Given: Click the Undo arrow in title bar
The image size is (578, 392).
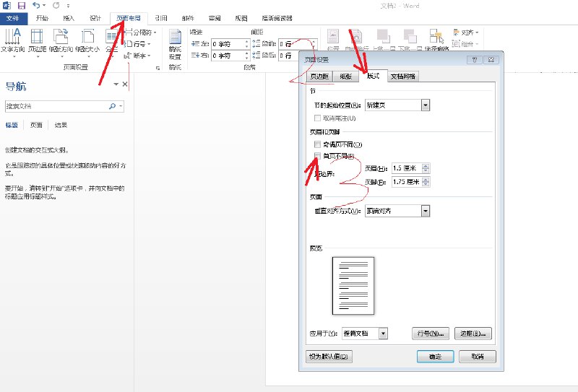Looking at the screenshot, I should point(35,6).
